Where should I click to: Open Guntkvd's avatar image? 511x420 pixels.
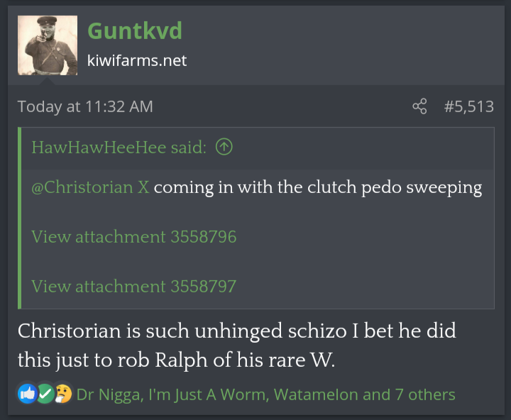(48, 45)
